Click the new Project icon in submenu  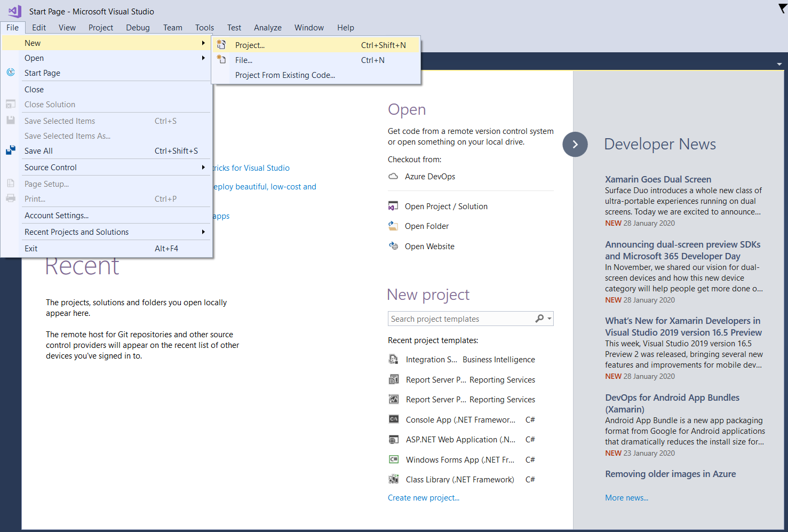point(221,45)
